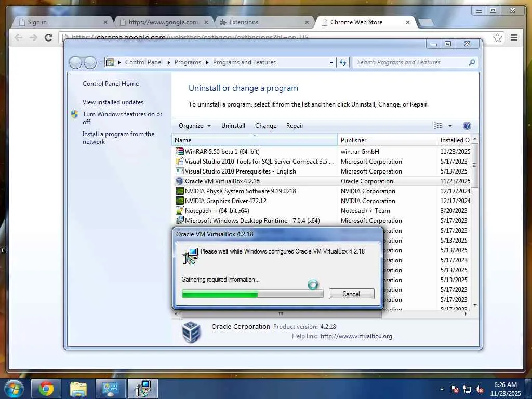
Task: Click the green installer progress bar
Action: pyautogui.click(x=252, y=294)
